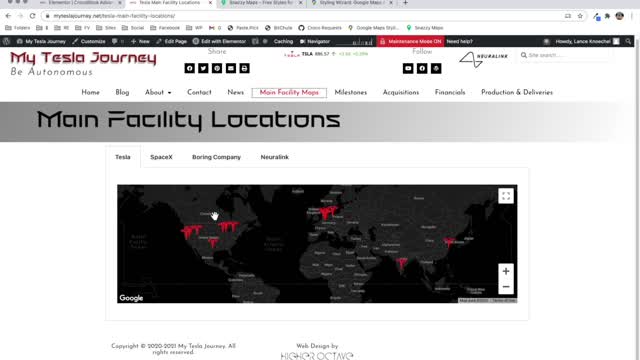Image resolution: width=640 pixels, height=360 pixels.
Task: Open admin bar search magnifier
Action: coord(628,41)
